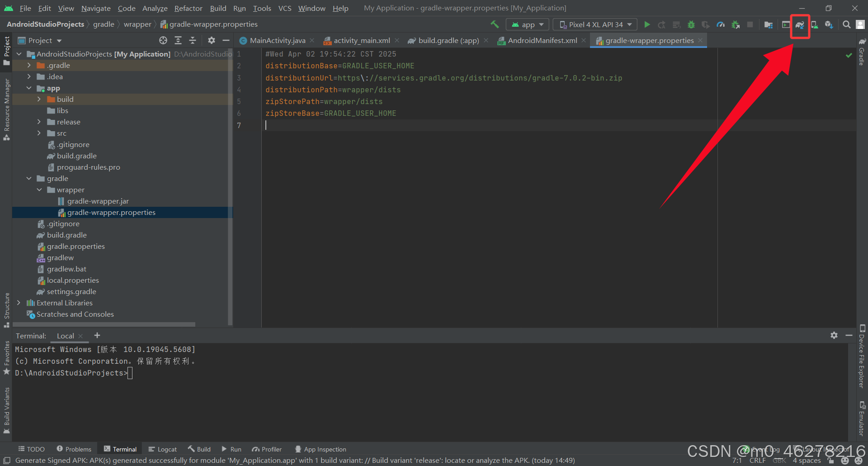Open the Logcat tool window button

[x=162, y=449]
